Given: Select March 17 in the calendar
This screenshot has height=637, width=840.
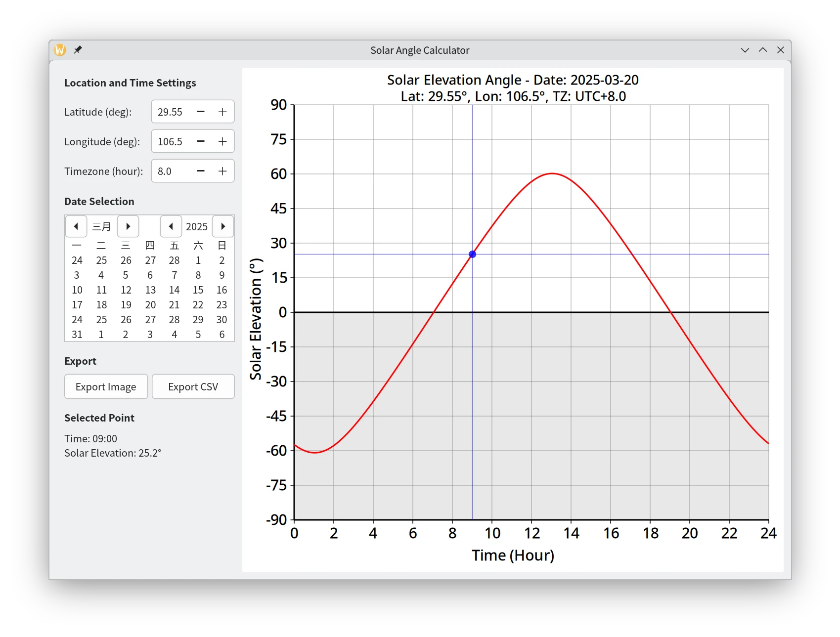Looking at the screenshot, I should tap(77, 305).
